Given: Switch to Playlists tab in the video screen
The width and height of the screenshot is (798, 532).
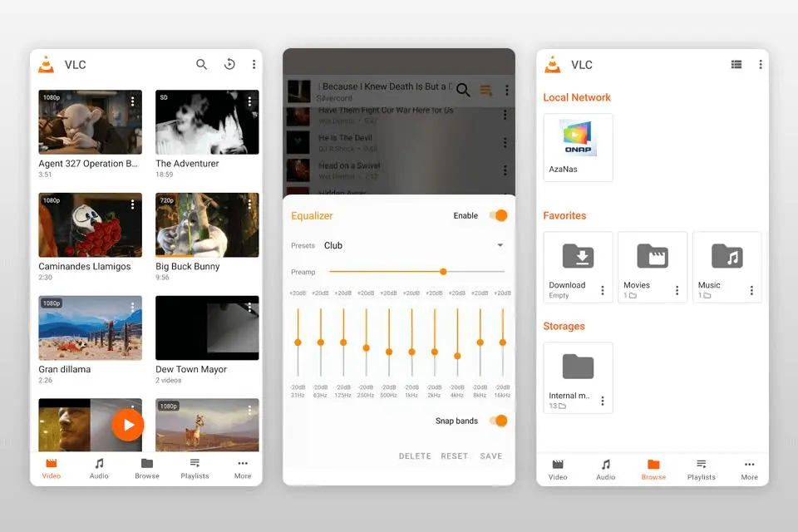Looking at the screenshot, I should pyautogui.click(x=195, y=469).
